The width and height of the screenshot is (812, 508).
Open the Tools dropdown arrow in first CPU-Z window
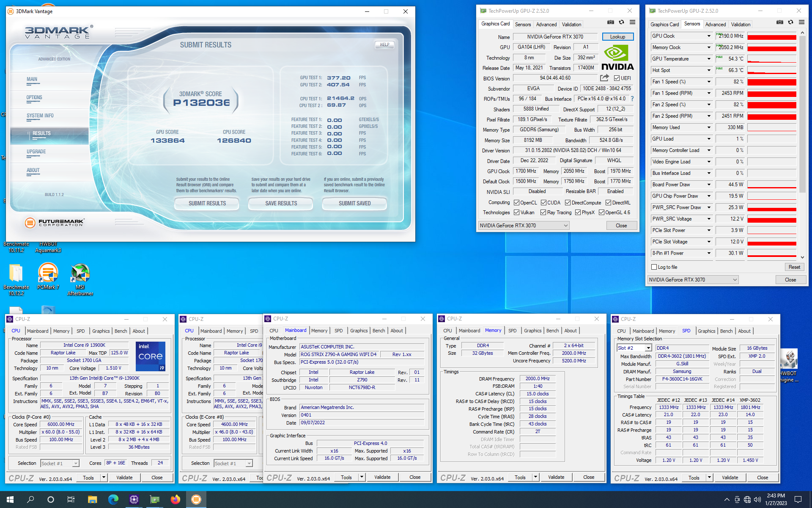pos(104,478)
